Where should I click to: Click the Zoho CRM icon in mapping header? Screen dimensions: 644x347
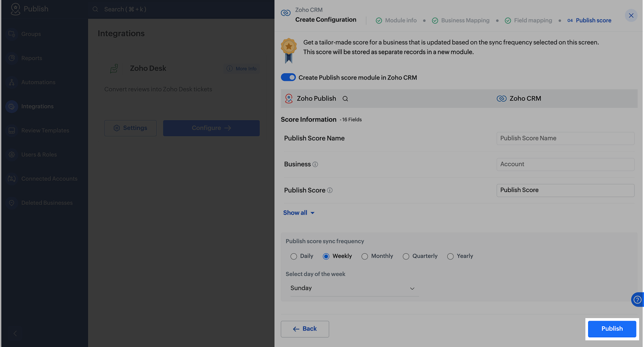[x=501, y=99]
